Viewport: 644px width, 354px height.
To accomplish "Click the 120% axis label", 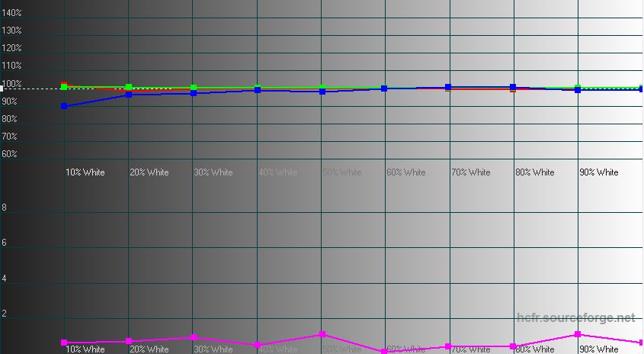I will tap(12, 48).
